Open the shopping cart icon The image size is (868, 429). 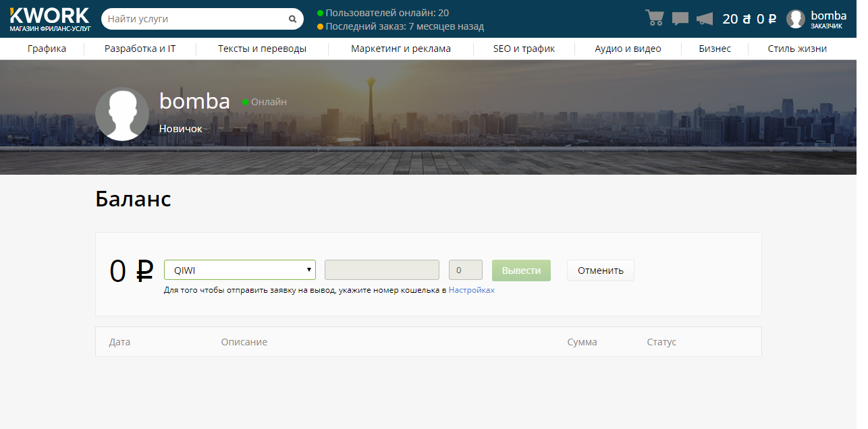654,18
